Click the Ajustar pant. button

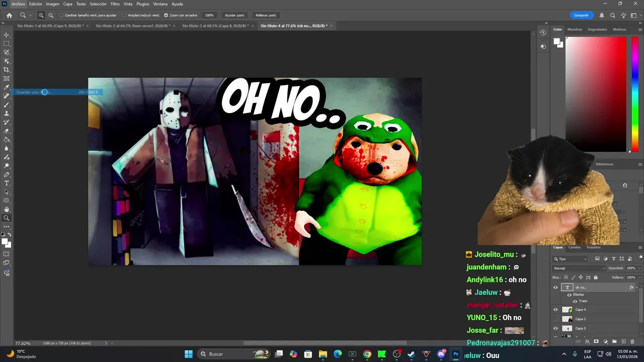pos(234,15)
